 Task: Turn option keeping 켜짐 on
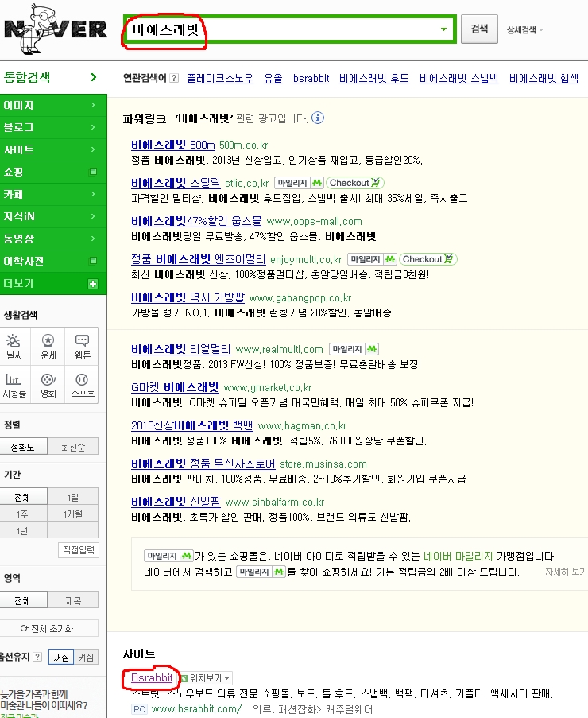pyautogui.click(x=86, y=657)
